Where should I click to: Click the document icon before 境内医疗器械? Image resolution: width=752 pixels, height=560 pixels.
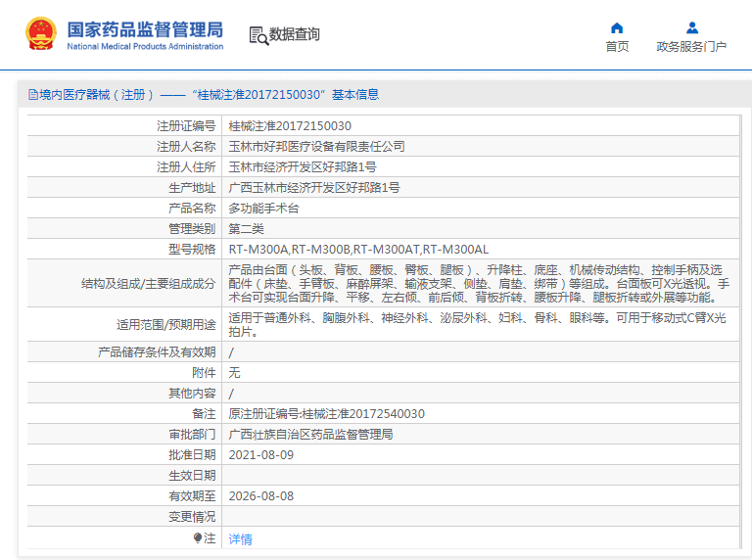[x=33, y=94]
